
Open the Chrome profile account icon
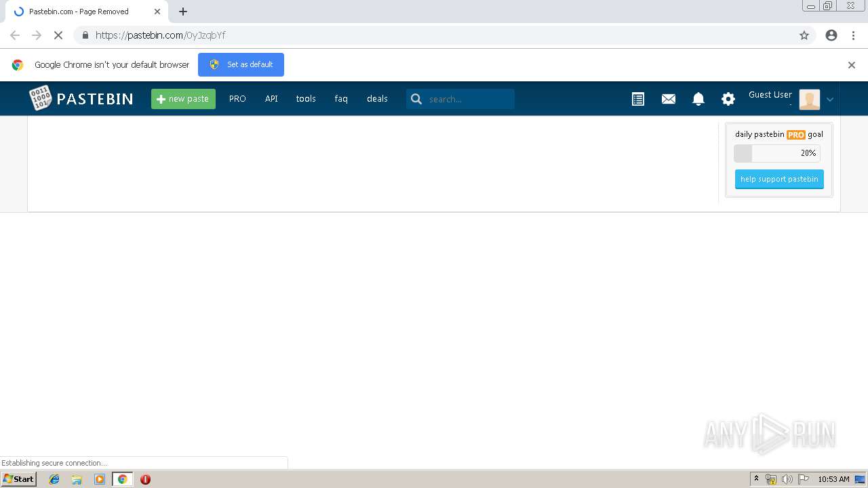pyautogui.click(x=831, y=35)
